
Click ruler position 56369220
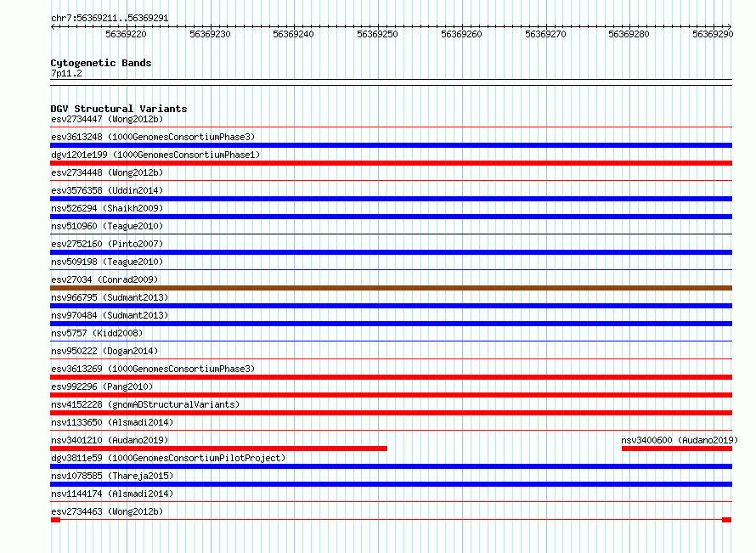click(x=126, y=34)
